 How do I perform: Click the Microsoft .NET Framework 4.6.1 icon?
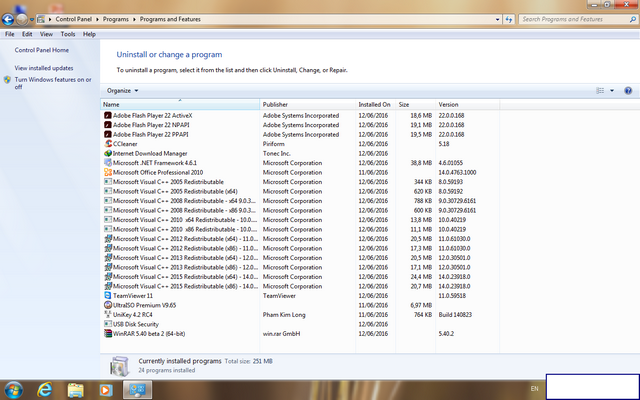tap(108, 163)
